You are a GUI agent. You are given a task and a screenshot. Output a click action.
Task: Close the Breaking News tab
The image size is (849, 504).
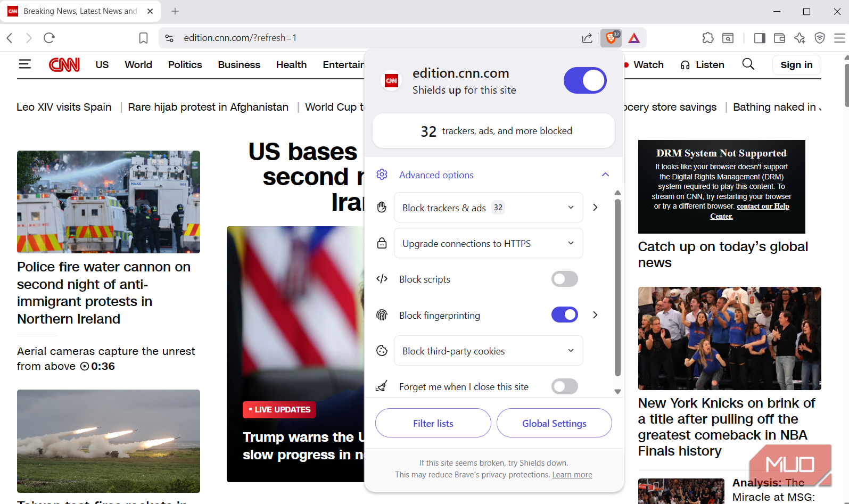[x=150, y=11]
